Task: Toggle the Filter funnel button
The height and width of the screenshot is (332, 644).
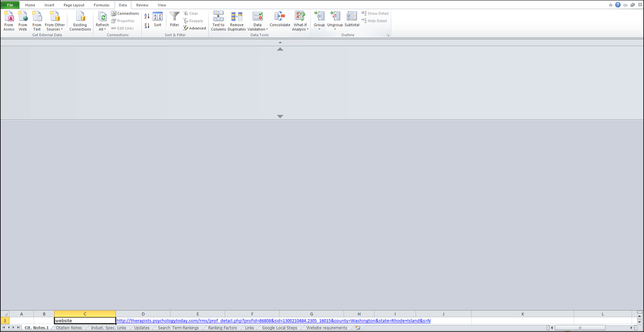Action: [175, 20]
